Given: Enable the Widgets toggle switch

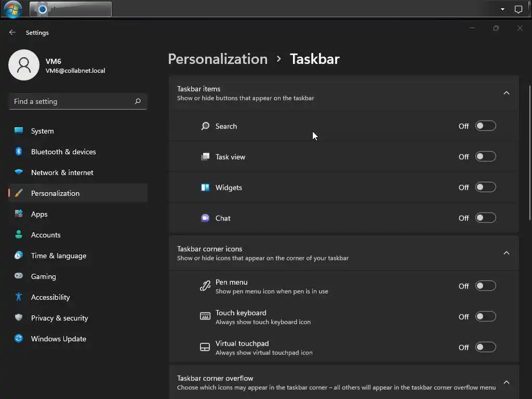Looking at the screenshot, I should point(485,188).
